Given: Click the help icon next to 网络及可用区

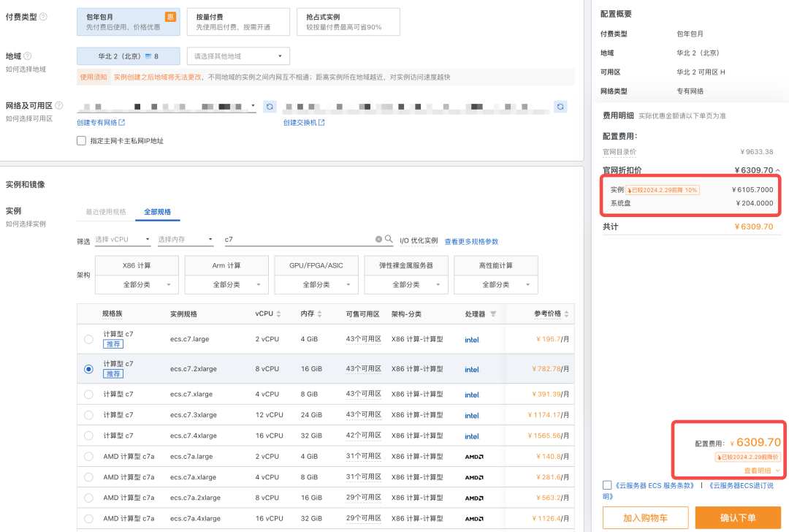Looking at the screenshot, I should (59, 105).
